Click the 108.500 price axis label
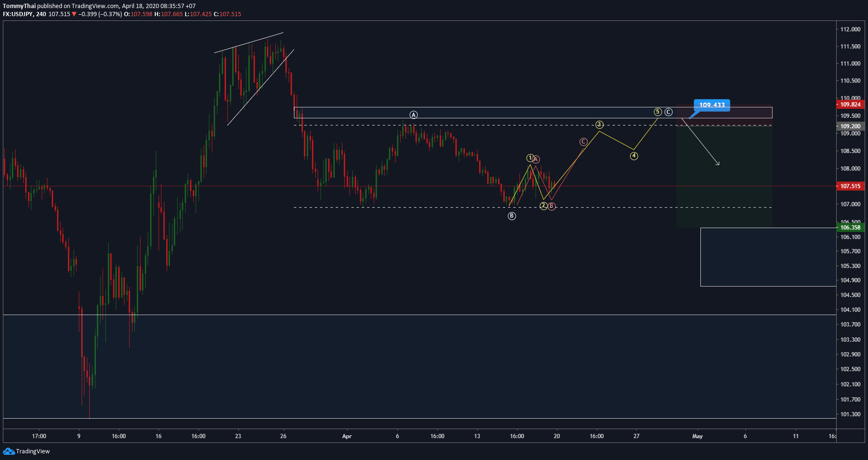The height and width of the screenshot is (460, 868). tap(850, 151)
